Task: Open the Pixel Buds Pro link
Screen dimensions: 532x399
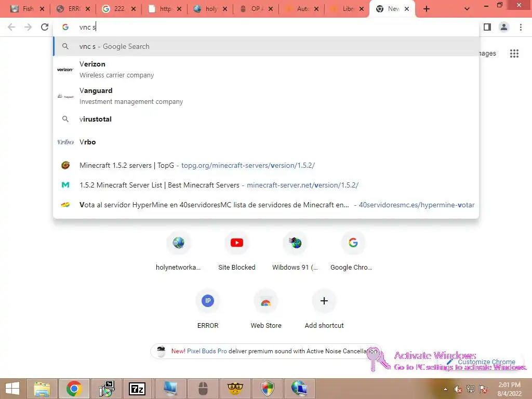Action: pos(207,351)
